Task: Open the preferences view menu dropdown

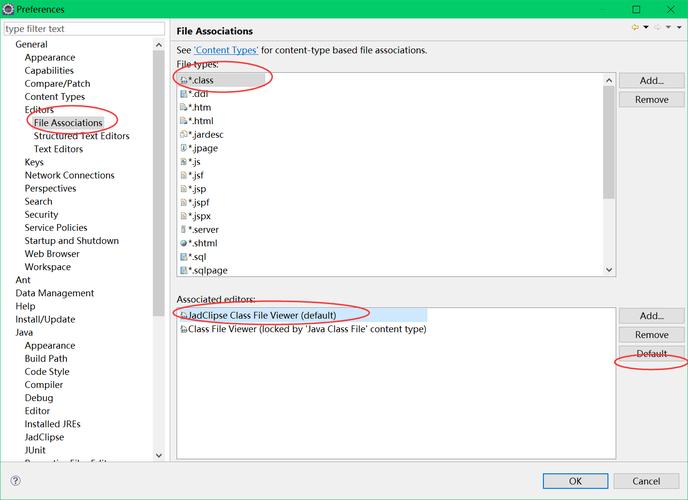Action: tap(679, 27)
